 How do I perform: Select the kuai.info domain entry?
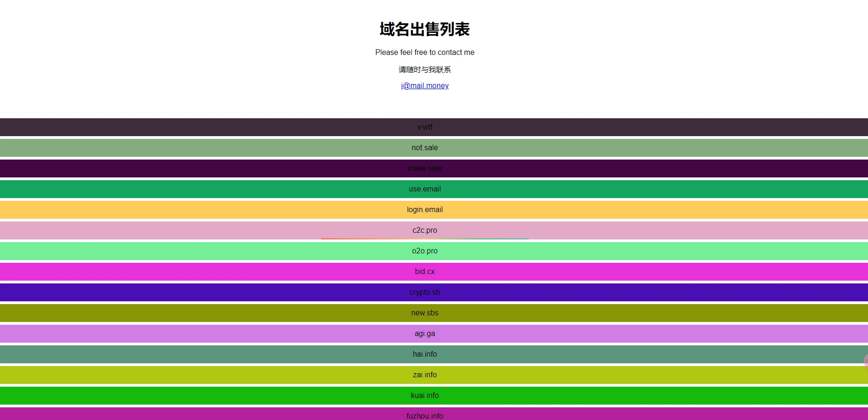[425, 396]
